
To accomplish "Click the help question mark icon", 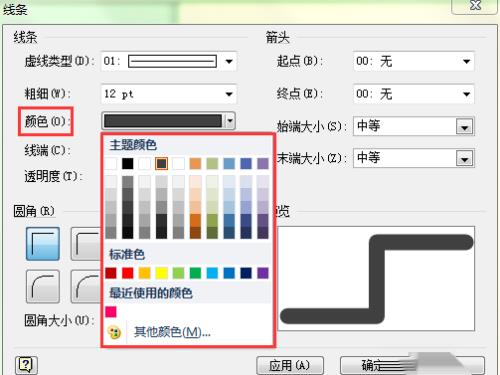I will click(x=26, y=365).
